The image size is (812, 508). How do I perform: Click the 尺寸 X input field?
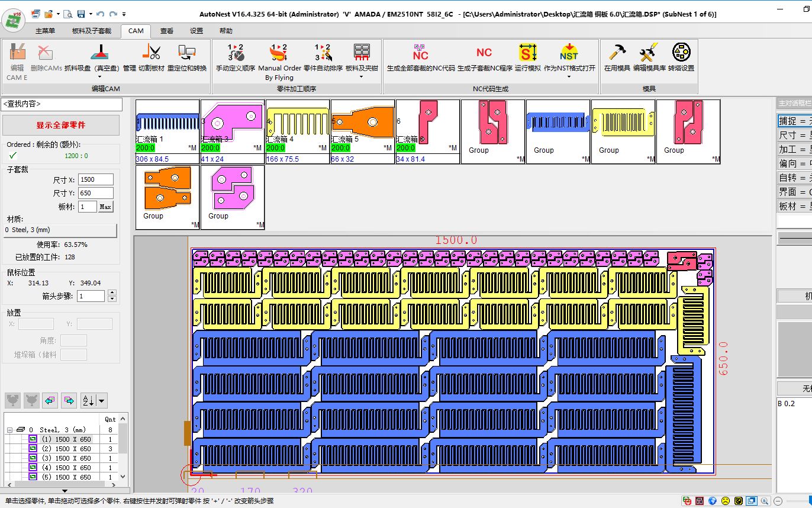click(x=95, y=179)
